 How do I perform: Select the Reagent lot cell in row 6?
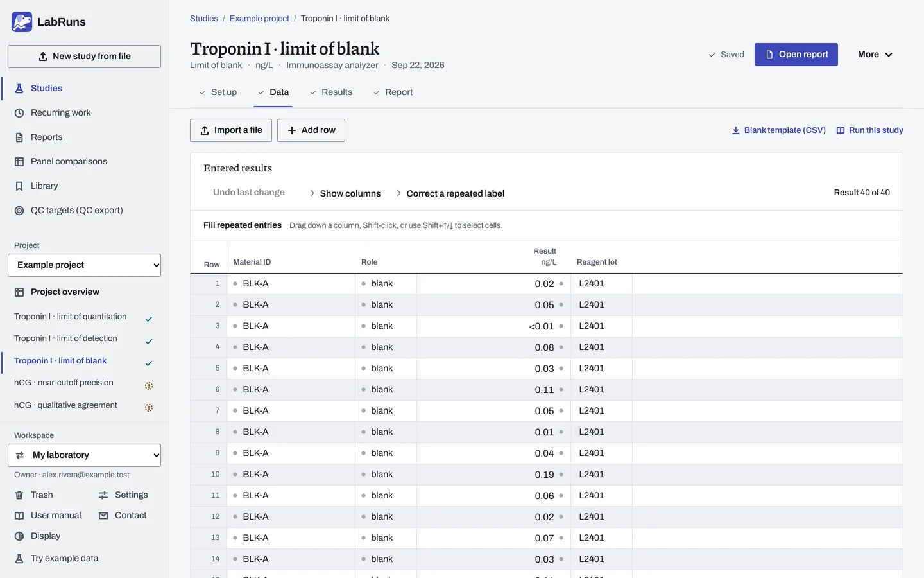point(601,390)
